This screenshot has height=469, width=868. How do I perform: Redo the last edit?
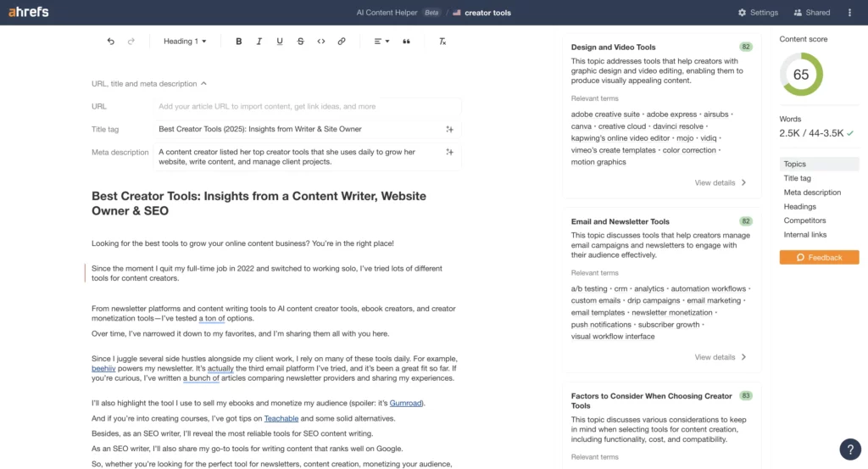(x=131, y=41)
